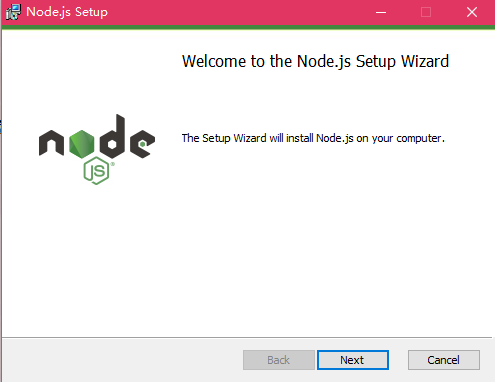
Task: Open the installer icon system menu
Action: pos(13,12)
